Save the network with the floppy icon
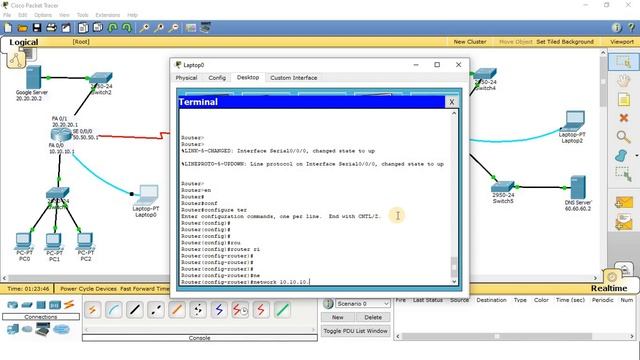Screen dimensions: 640x360 click(x=37, y=28)
